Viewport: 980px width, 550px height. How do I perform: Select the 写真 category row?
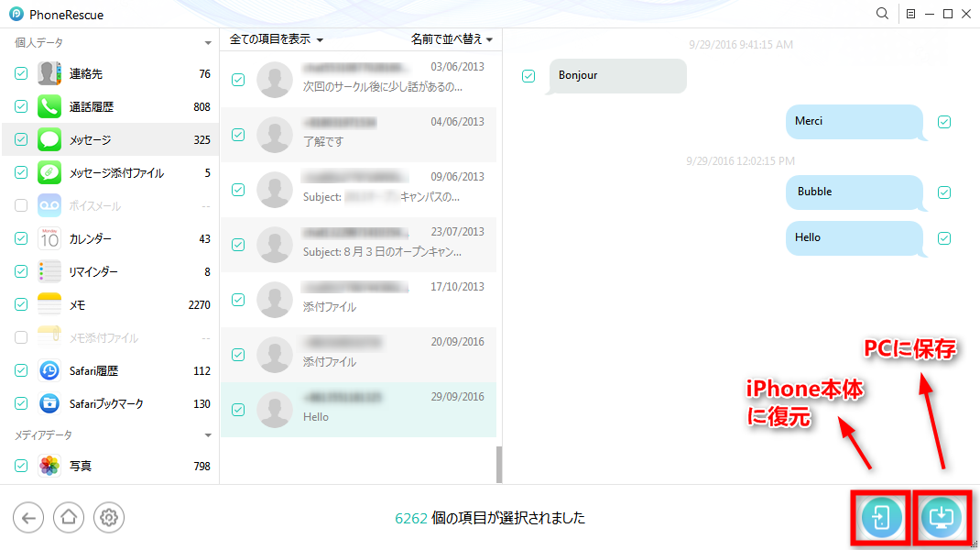tap(110, 466)
